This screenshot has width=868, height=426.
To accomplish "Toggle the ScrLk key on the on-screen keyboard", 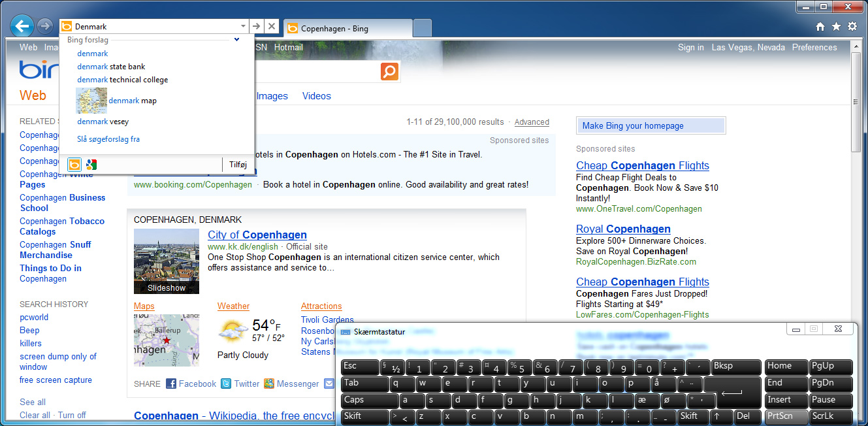I will pos(831,417).
